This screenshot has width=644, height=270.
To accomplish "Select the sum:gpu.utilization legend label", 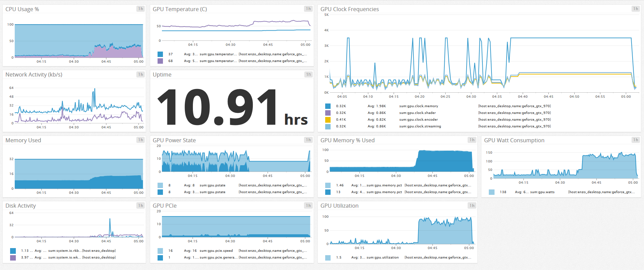I will pos(382,258).
